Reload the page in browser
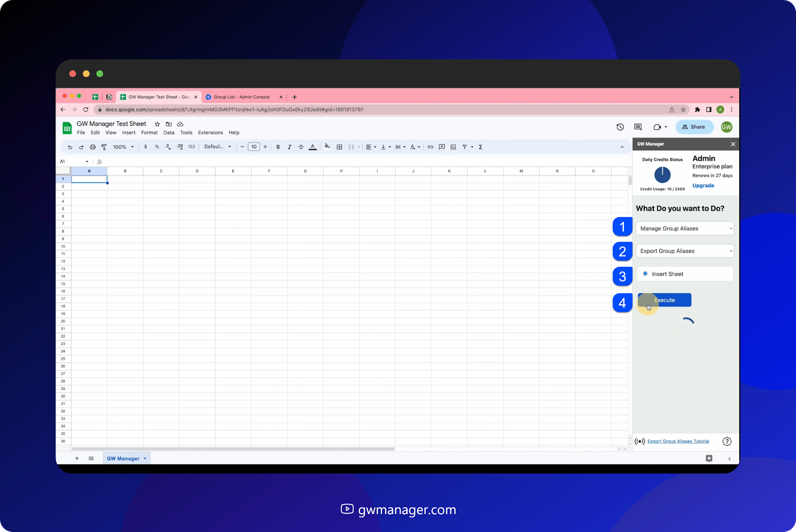This screenshot has width=796, height=532. [x=86, y=109]
